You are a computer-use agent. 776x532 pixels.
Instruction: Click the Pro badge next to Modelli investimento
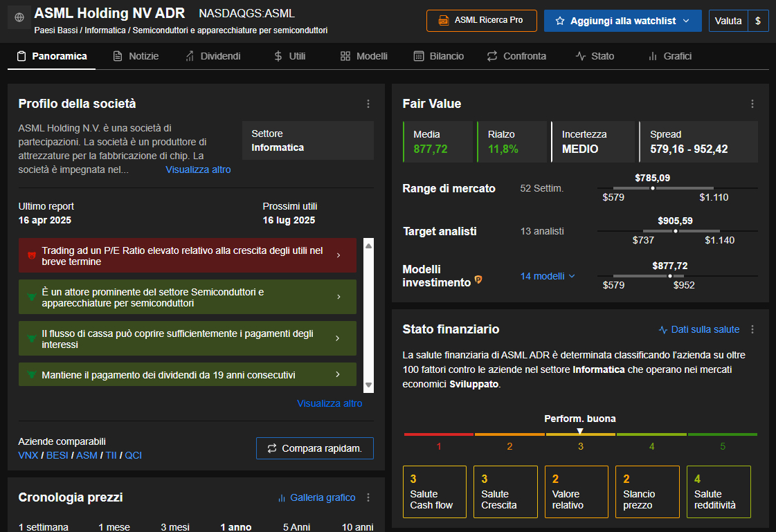click(478, 280)
